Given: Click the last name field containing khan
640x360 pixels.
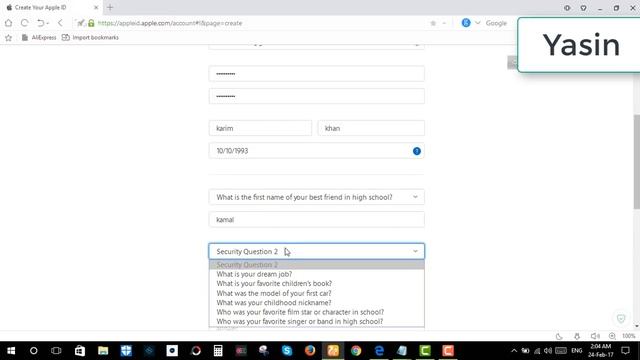Looking at the screenshot, I should [x=371, y=128].
